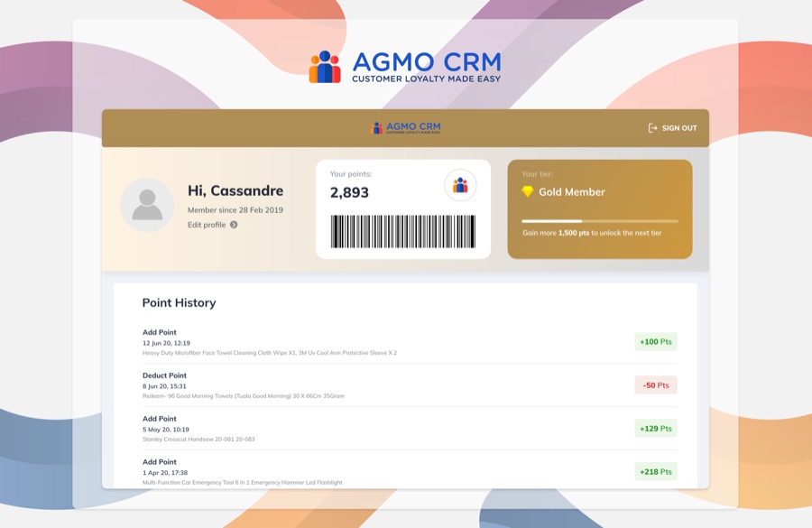
Task: Click the '12 Jun 20, 12:19' date
Action: tap(166, 343)
